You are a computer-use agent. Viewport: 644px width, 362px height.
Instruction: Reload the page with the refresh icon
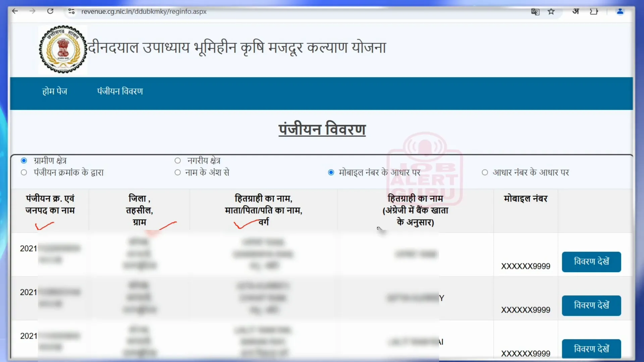pyautogui.click(x=50, y=11)
